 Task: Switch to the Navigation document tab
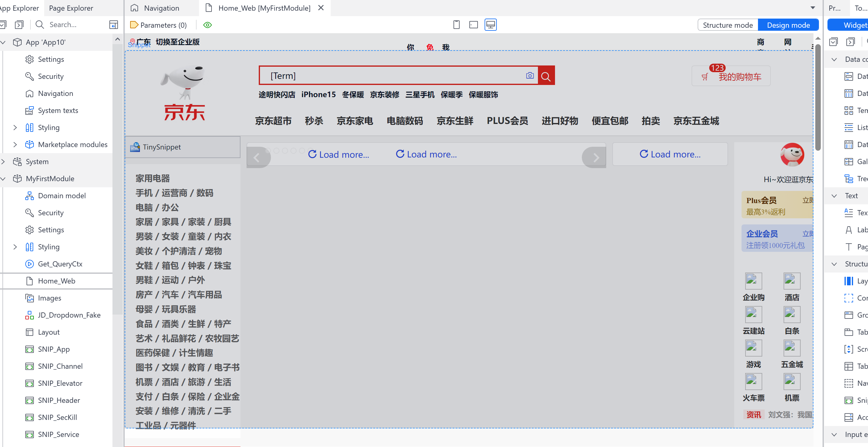pos(162,8)
